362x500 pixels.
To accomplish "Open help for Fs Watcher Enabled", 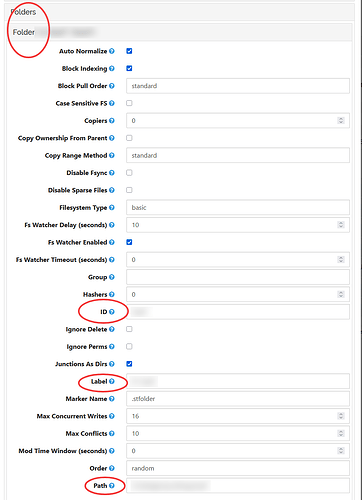I will 112,242.
